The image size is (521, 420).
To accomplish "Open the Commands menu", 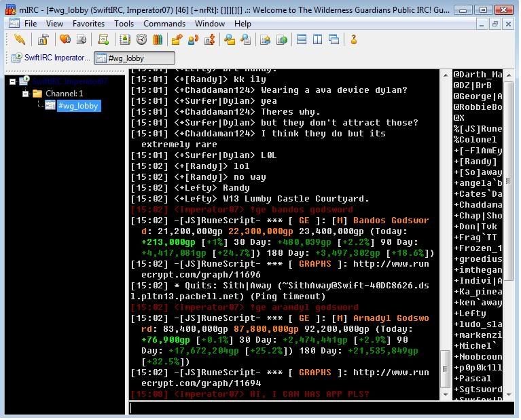I will [164, 24].
